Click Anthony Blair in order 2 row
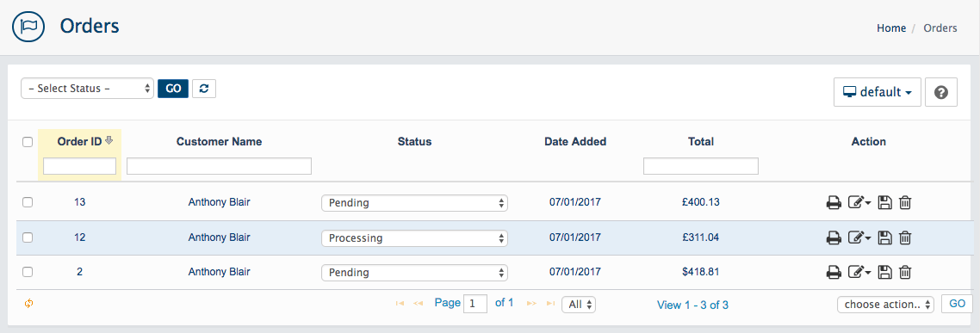The image size is (980, 333). [220, 273]
